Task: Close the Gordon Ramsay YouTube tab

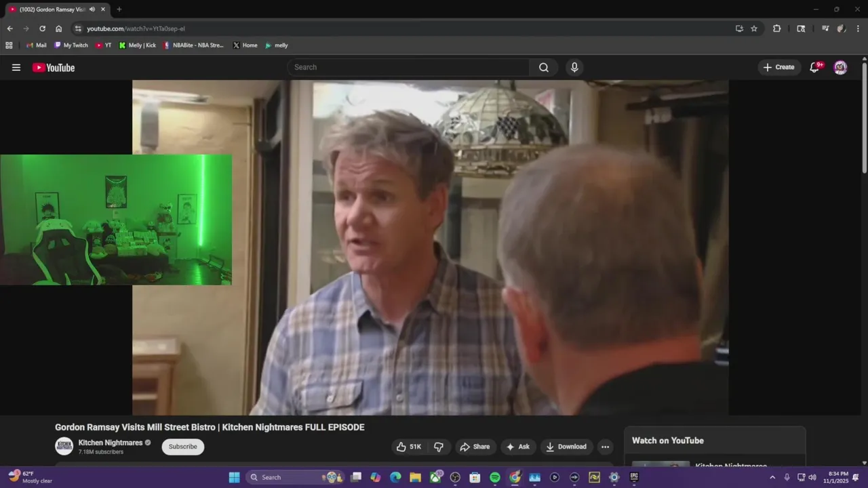Action: click(x=103, y=9)
